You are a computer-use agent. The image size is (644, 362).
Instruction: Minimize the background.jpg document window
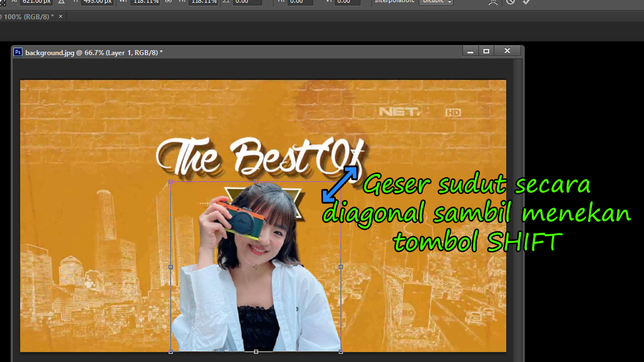pos(470,51)
